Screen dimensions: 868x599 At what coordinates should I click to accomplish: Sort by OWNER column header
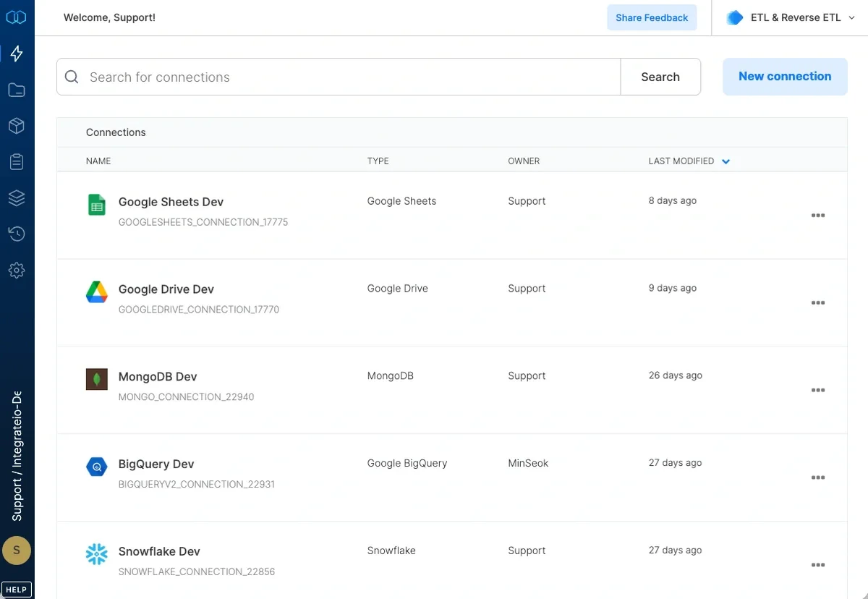[x=524, y=161]
